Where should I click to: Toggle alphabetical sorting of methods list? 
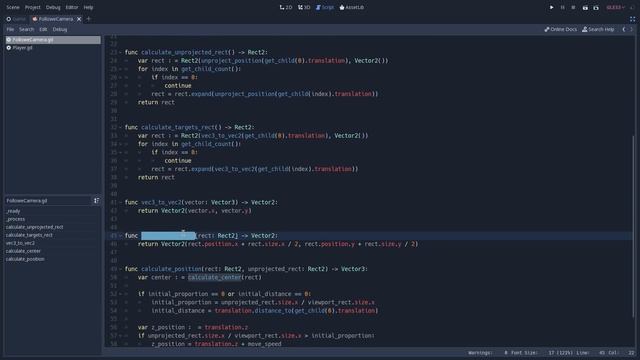pyautogui.click(x=96, y=201)
